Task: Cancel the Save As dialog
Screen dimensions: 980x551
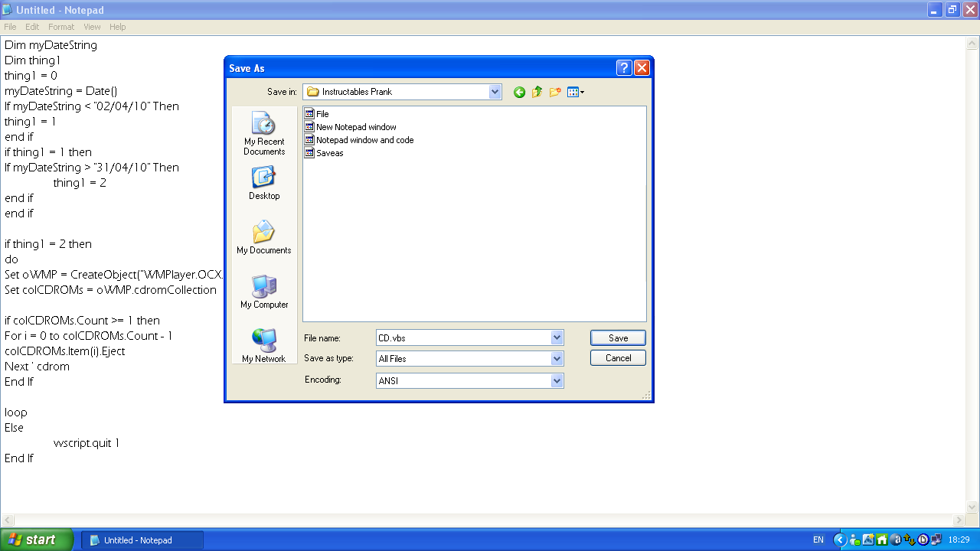Action: click(617, 357)
